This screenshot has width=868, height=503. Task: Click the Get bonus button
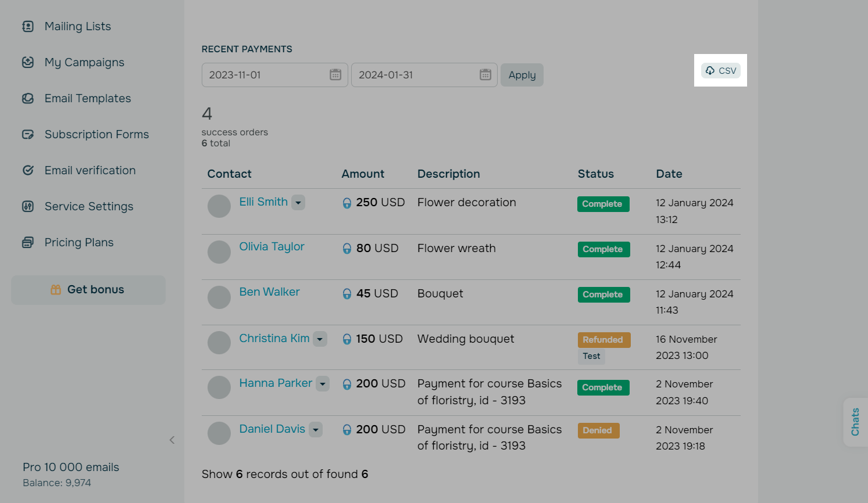click(x=88, y=289)
